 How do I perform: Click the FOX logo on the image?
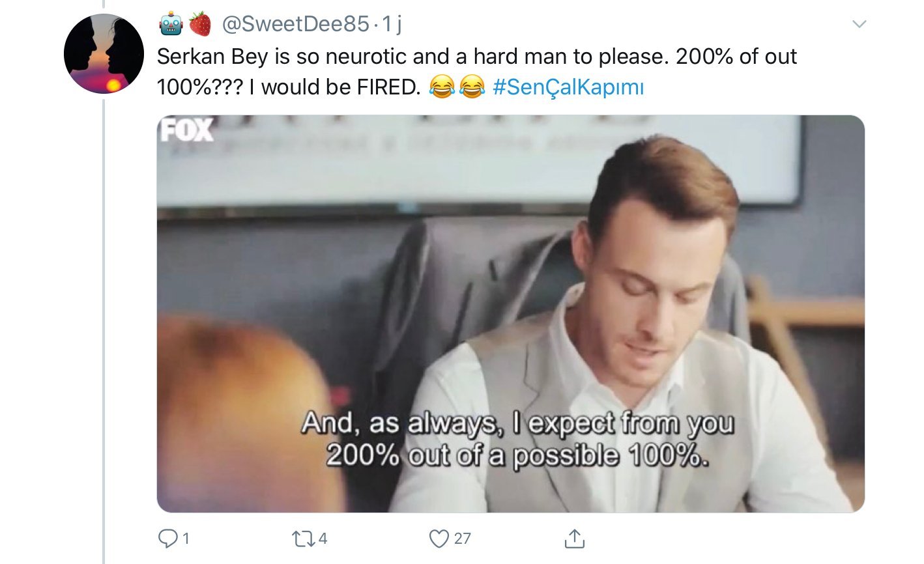[x=187, y=130]
